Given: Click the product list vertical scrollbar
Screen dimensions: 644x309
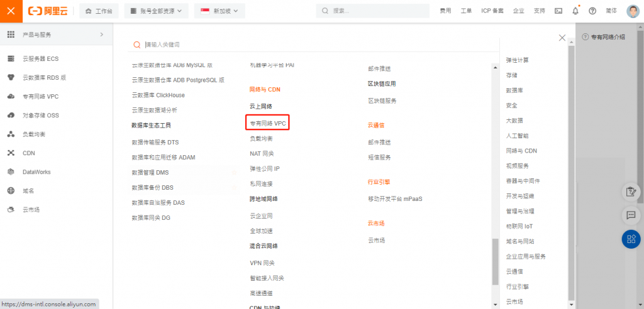Looking at the screenshot, I should click(x=496, y=261).
